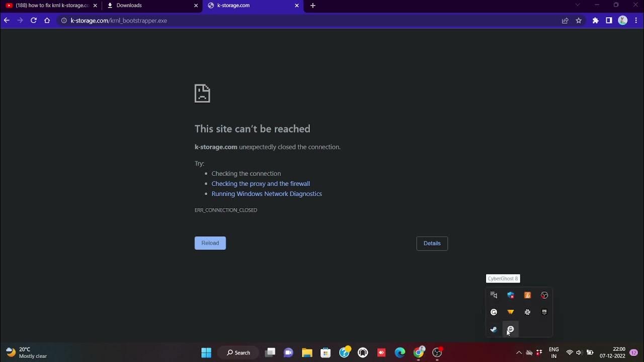
Task: Click the taskbar Search box
Action: (x=238, y=352)
